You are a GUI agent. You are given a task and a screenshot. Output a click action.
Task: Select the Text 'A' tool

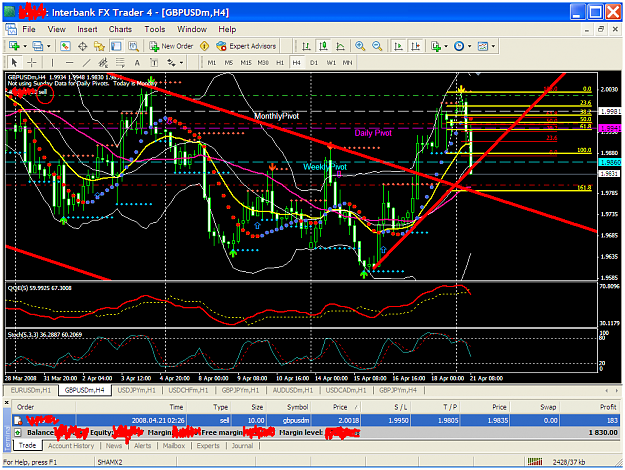point(137,63)
